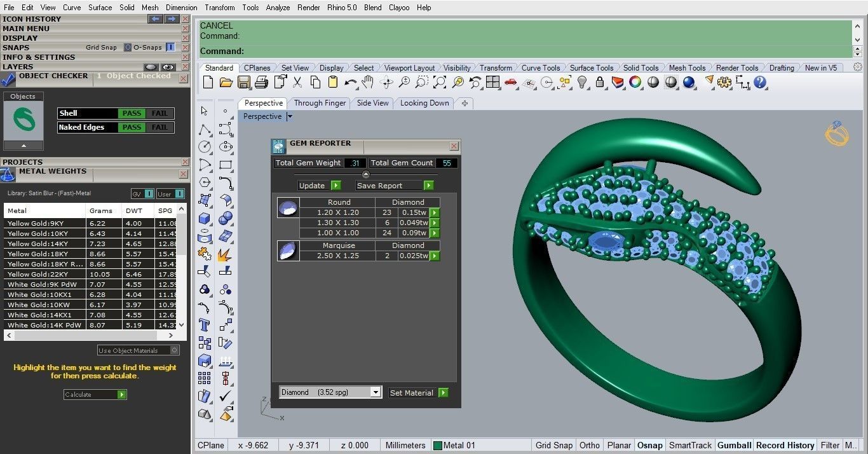Collapse the Objects thumbnail panel arrow
Image resolution: width=868 pixels, height=454 pixels.
[23, 146]
